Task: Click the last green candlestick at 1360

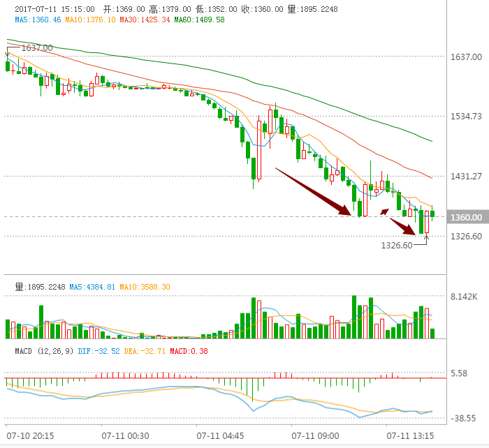Action: point(432,214)
